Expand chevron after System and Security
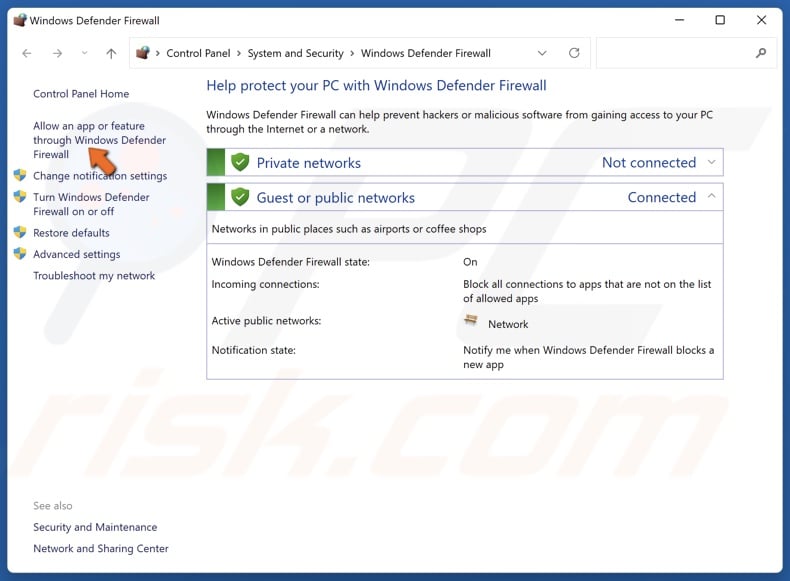The height and width of the screenshot is (581, 790). coord(352,53)
